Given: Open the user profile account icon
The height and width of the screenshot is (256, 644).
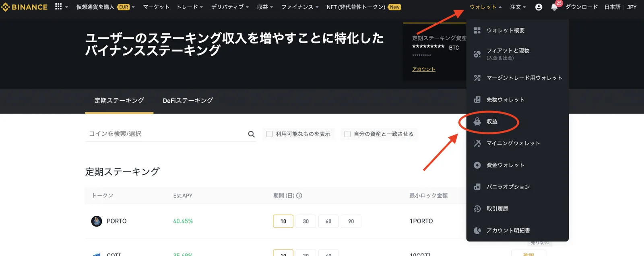Looking at the screenshot, I should (539, 7).
